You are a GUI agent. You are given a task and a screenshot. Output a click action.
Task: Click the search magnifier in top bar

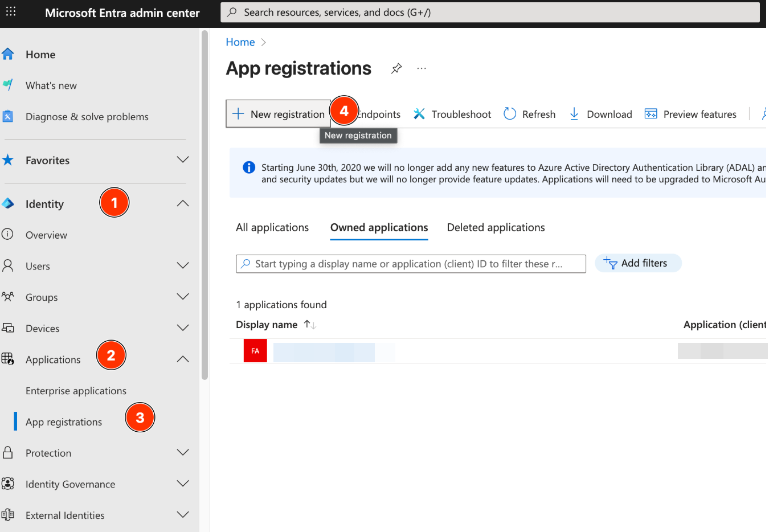(x=232, y=12)
